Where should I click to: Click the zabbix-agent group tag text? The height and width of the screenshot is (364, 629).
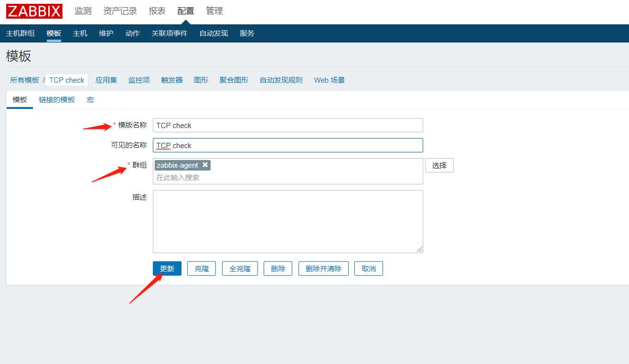pyautogui.click(x=177, y=165)
